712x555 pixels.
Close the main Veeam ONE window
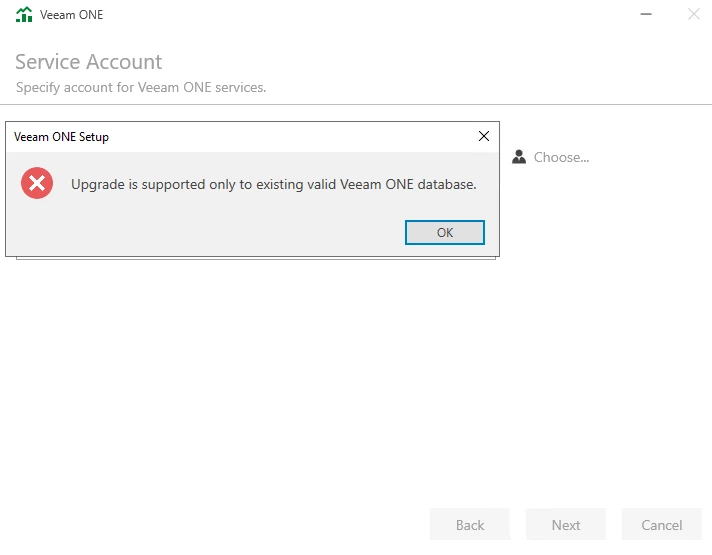tap(693, 14)
